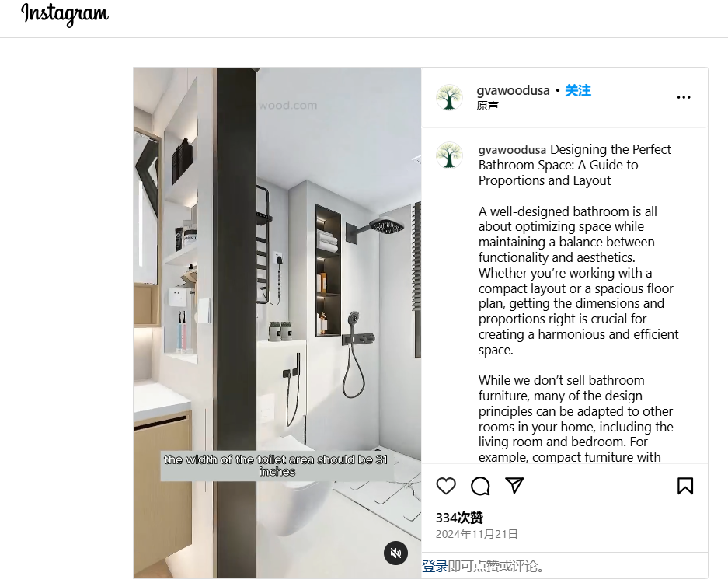Share the post via paper plane icon
Screen dimensions: 728x583
pos(514,486)
